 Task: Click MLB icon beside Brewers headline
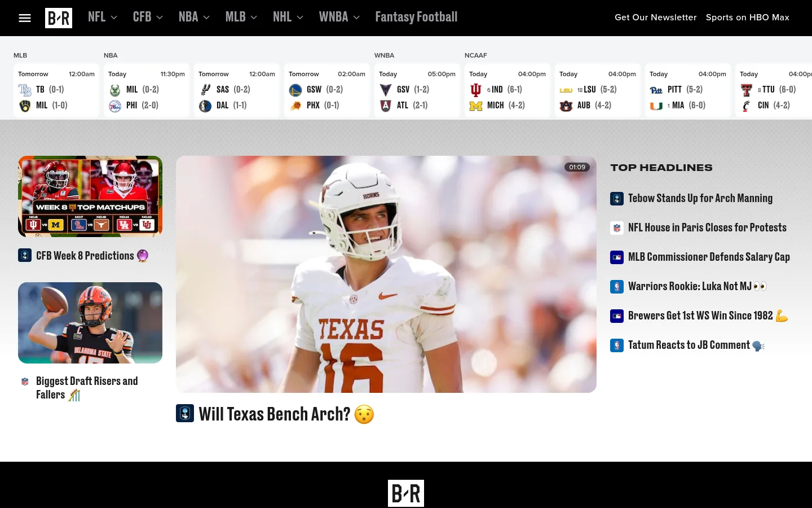pos(617,316)
